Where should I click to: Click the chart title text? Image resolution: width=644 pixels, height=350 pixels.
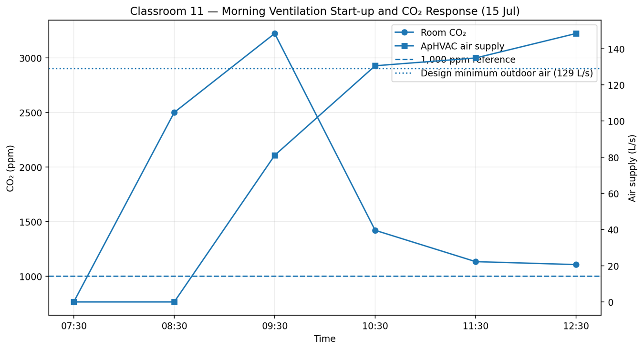325,11
